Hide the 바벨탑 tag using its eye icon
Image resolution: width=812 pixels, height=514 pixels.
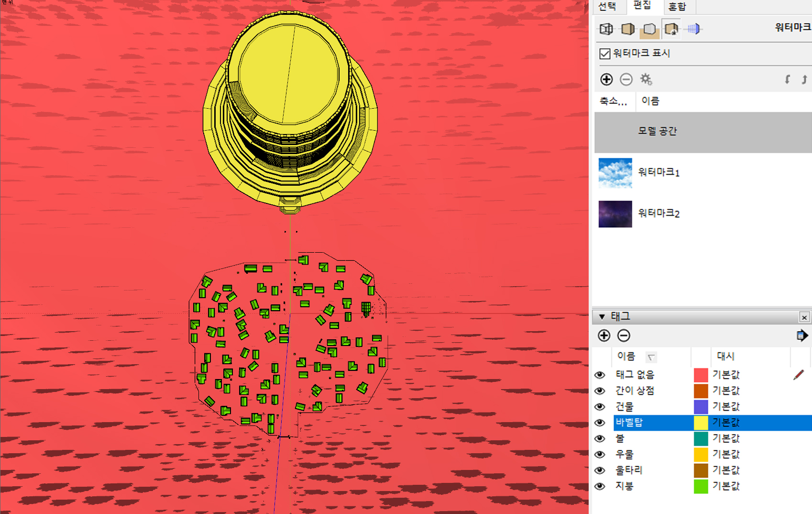tap(600, 423)
